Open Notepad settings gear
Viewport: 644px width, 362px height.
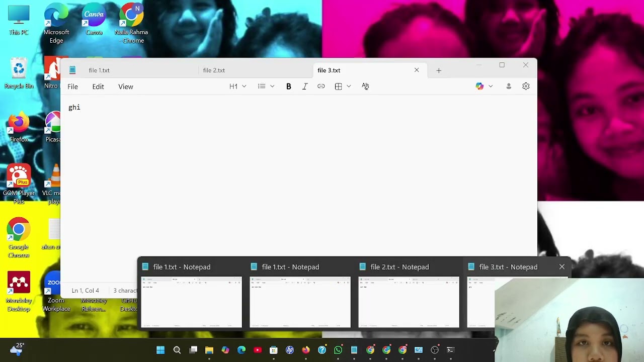tap(526, 86)
